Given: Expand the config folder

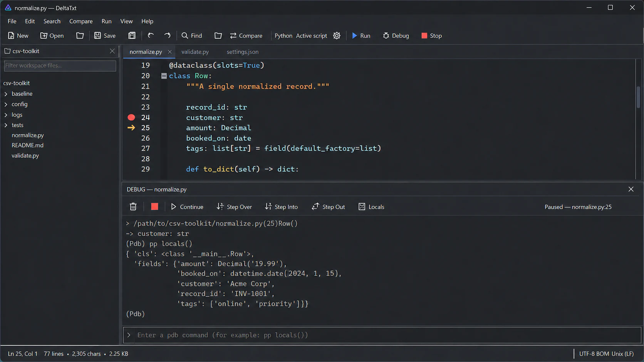Looking at the screenshot, I should (x=6, y=104).
